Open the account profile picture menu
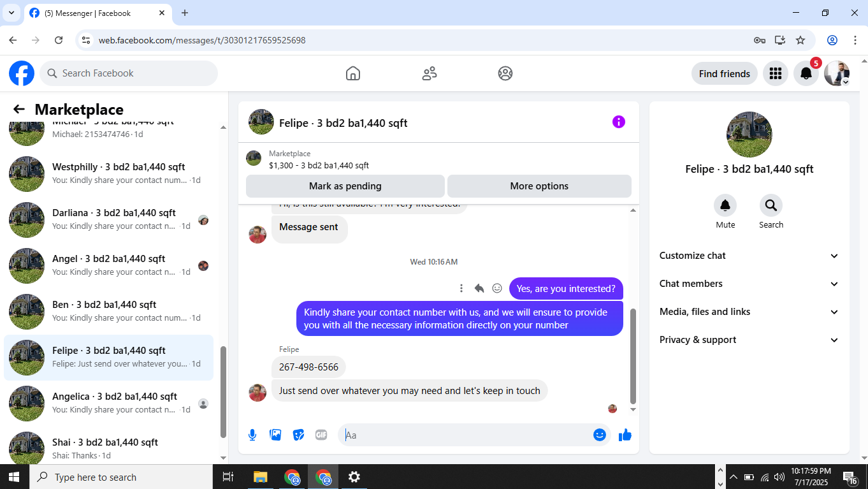868x489 pixels. click(837, 73)
